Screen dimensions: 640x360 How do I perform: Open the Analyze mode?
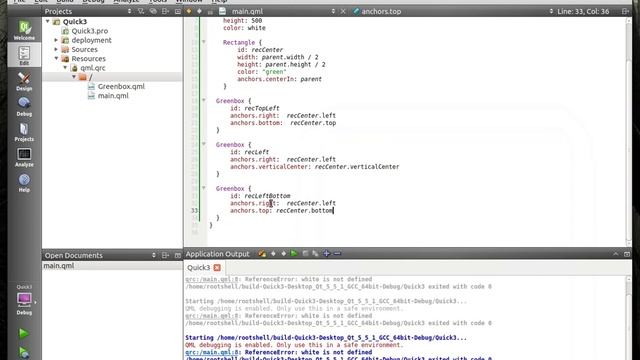point(24,157)
